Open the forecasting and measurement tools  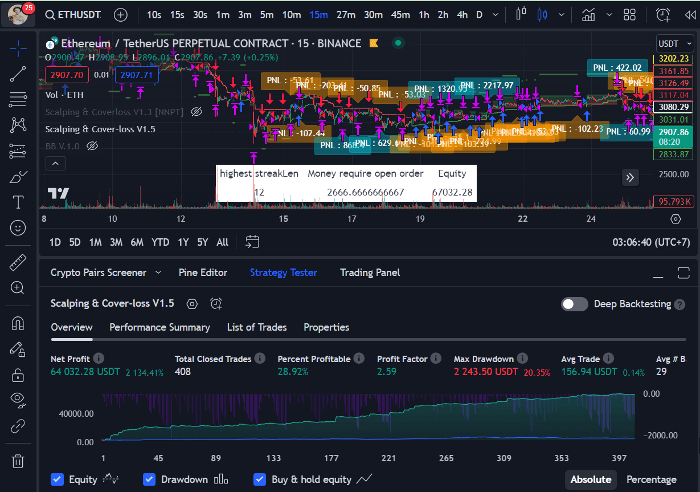[18, 151]
